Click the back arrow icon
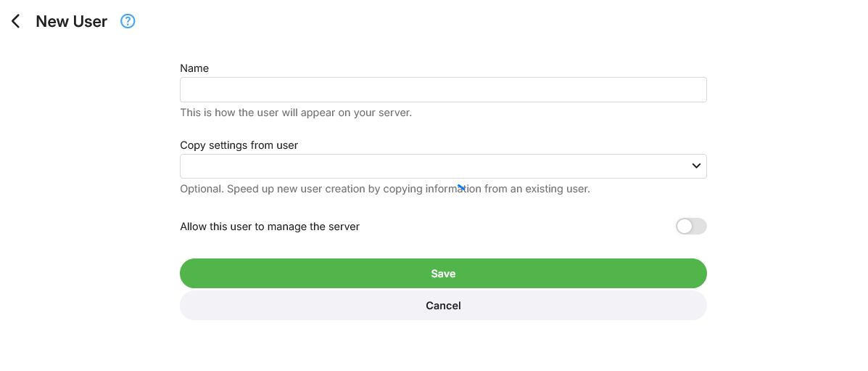 (16, 22)
